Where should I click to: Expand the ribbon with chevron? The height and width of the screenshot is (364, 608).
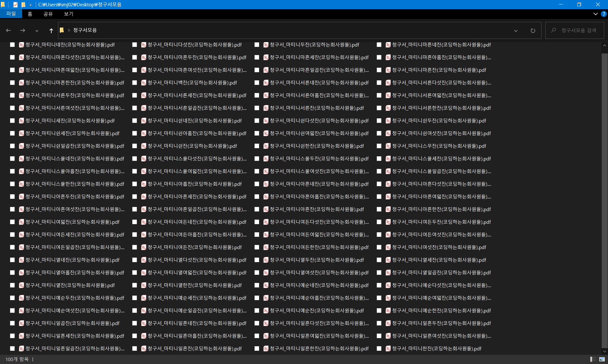pyautogui.click(x=595, y=14)
